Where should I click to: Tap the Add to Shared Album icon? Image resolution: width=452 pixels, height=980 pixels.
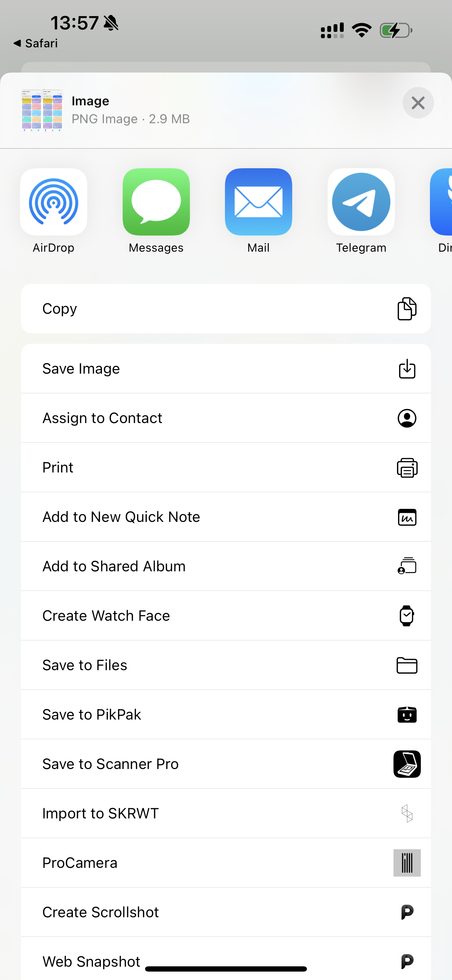tap(407, 566)
